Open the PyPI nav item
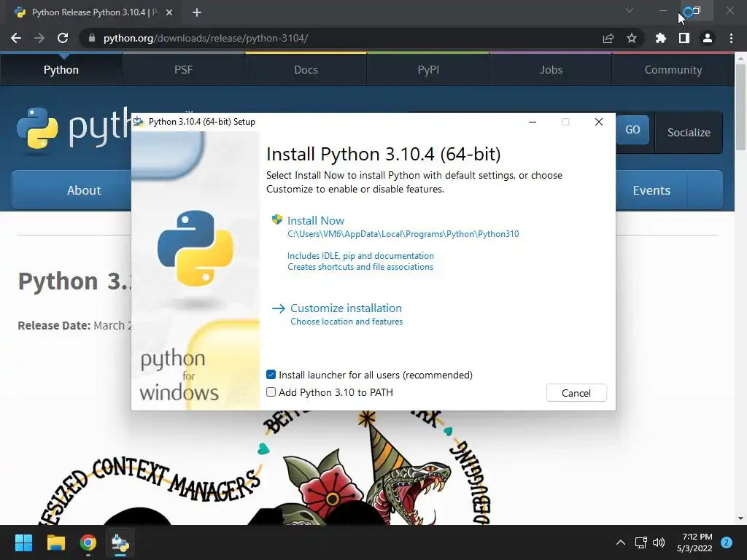The height and width of the screenshot is (560, 747). [428, 70]
